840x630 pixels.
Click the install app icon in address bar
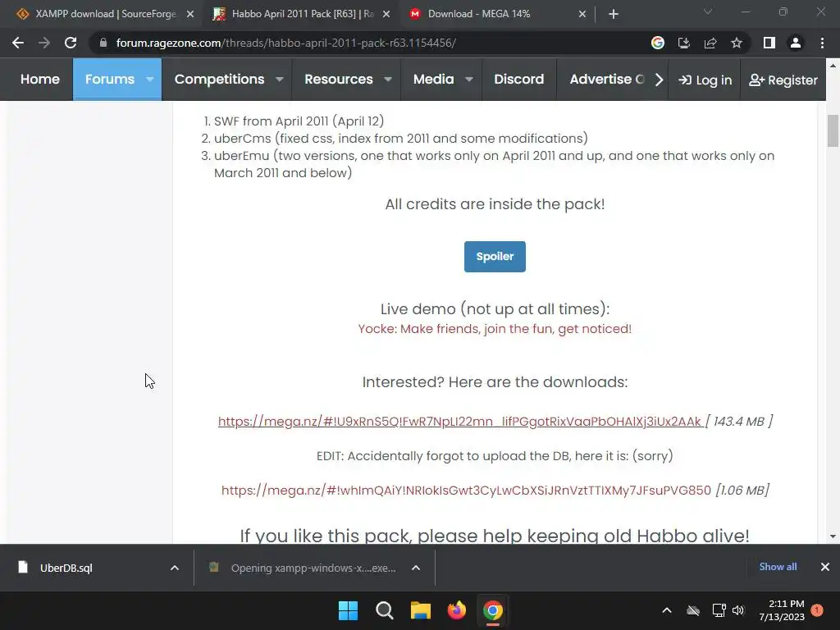[x=684, y=43]
